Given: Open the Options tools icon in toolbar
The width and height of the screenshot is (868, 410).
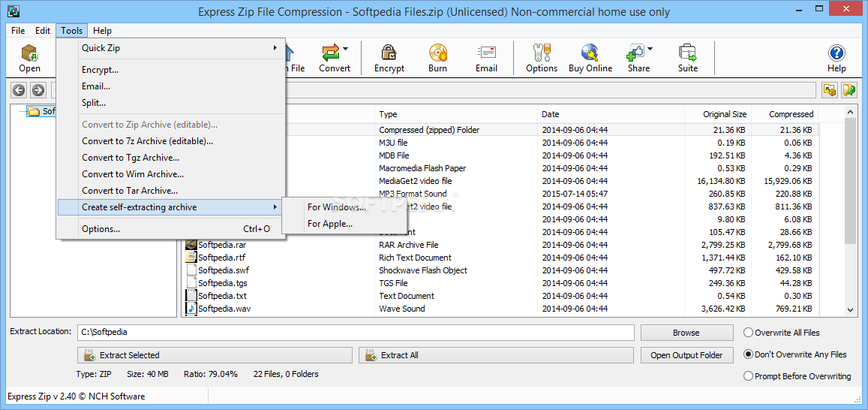Looking at the screenshot, I should 542,58.
